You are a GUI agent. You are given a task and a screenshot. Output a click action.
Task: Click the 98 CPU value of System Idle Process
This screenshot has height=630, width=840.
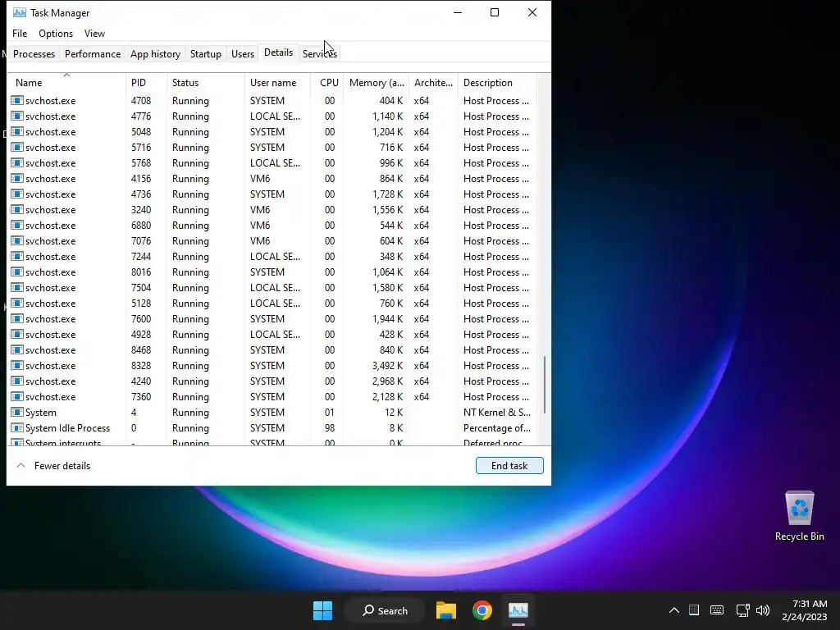(x=330, y=427)
